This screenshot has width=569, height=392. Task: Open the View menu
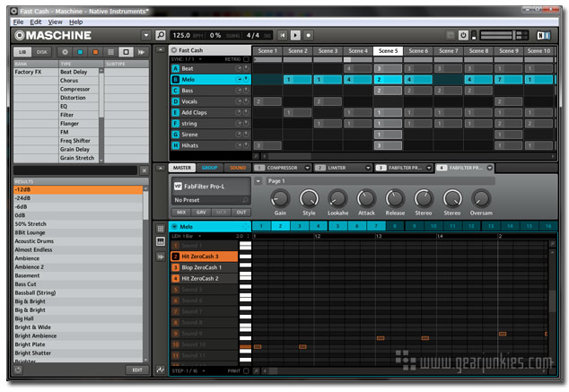pyautogui.click(x=55, y=21)
